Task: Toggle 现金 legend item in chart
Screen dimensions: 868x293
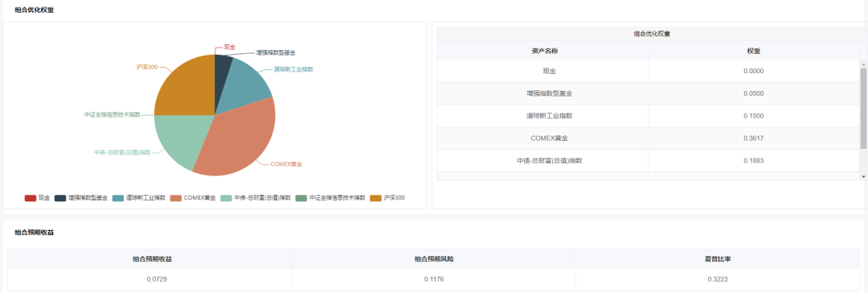Action: [37, 197]
